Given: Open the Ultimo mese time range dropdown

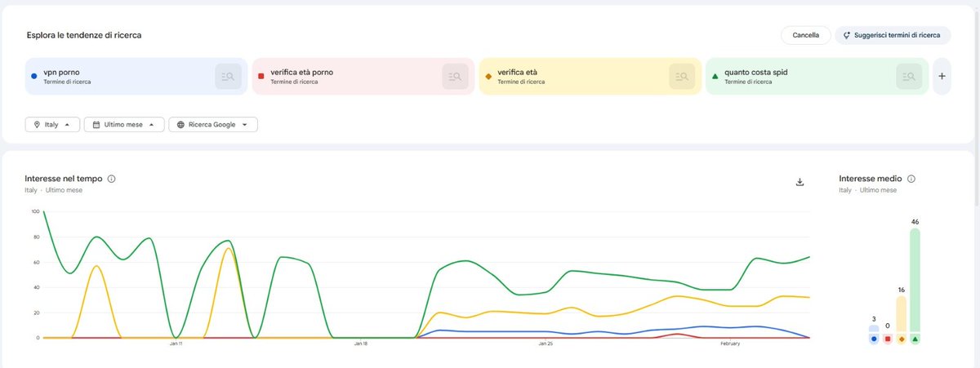Looking at the screenshot, I should tap(124, 125).
